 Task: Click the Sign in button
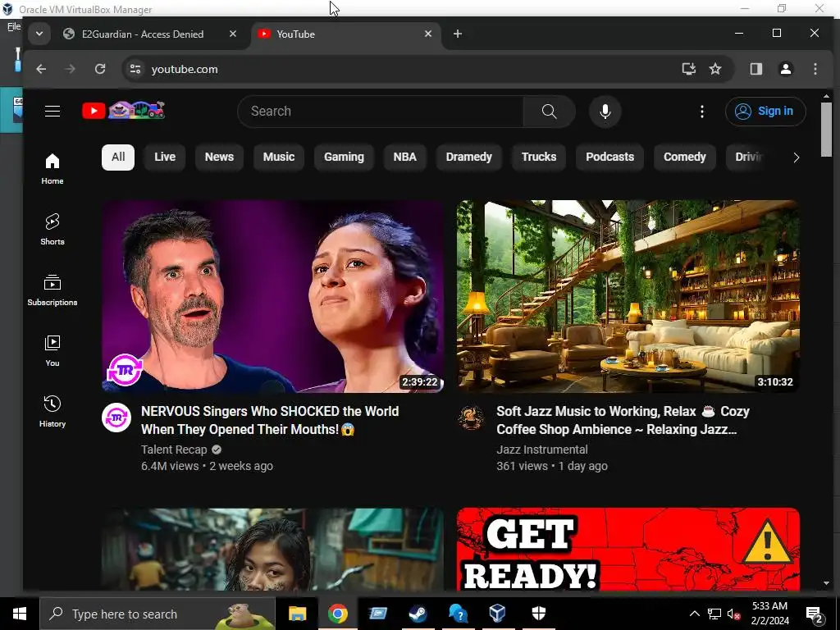(x=765, y=112)
